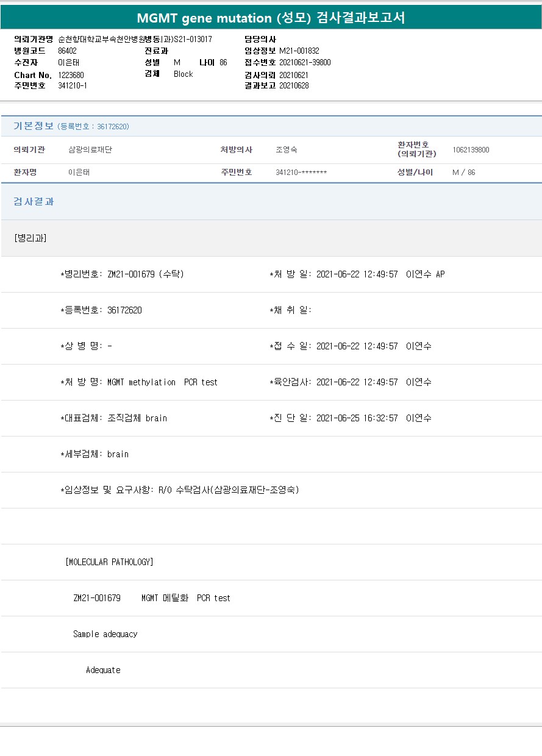Click 환자명 value 이은태 in 기본정보

click(79, 173)
